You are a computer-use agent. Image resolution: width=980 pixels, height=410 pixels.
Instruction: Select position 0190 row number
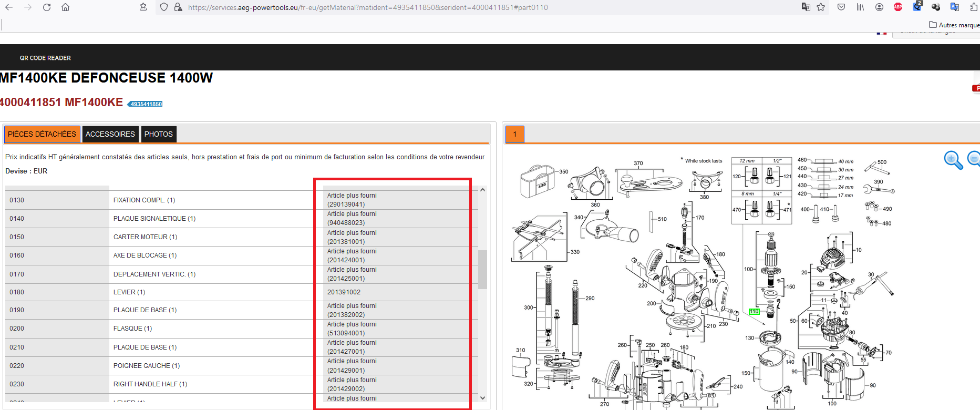(17, 310)
